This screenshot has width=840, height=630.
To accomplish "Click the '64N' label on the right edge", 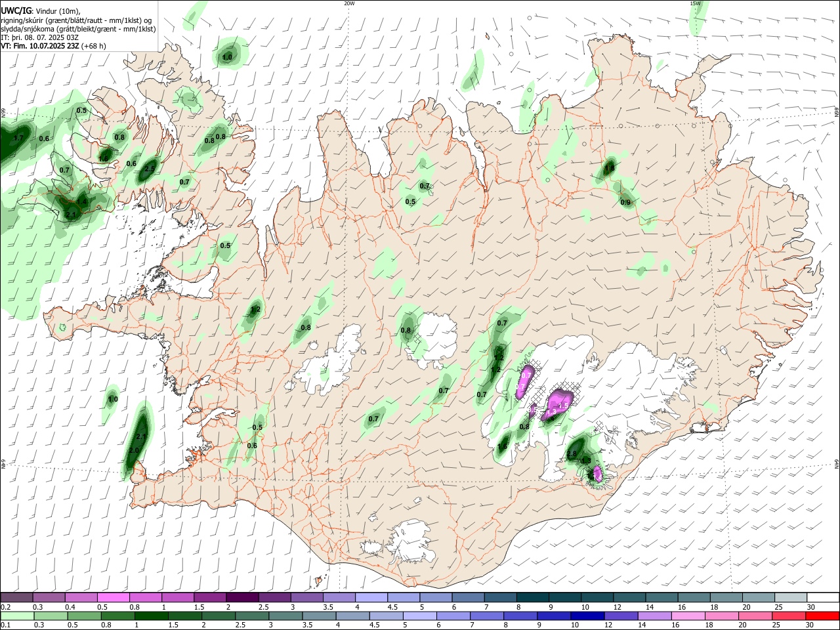I will [837, 463].
